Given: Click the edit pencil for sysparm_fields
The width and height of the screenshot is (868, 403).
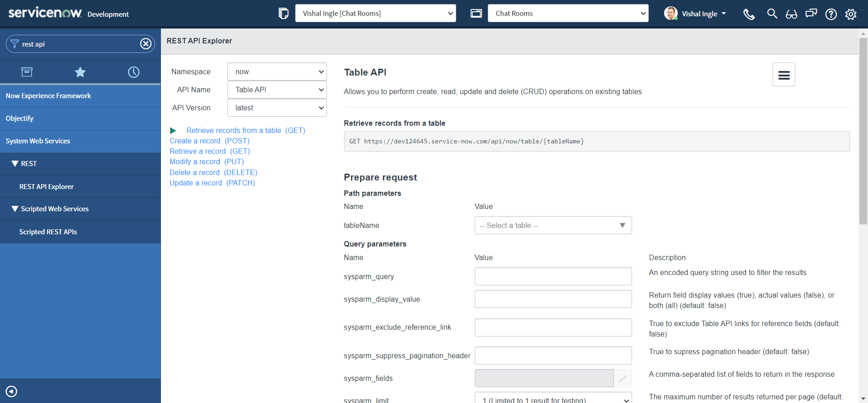Looking at the screenshot, I should [x=623, y=379].
